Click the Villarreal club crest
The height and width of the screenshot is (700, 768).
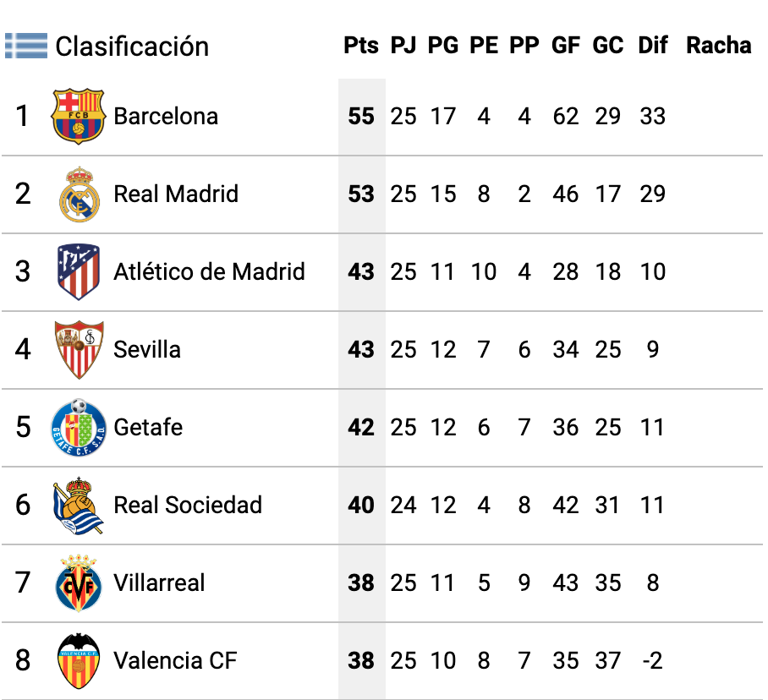[79, 583]
